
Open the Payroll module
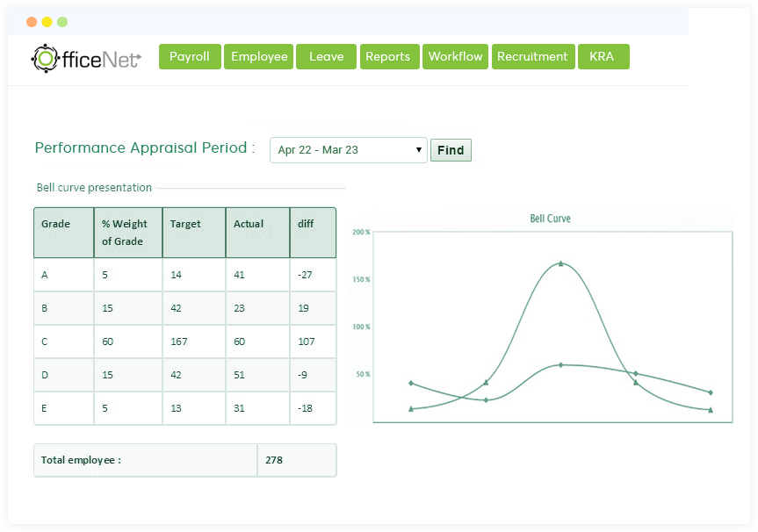[189, 56]
